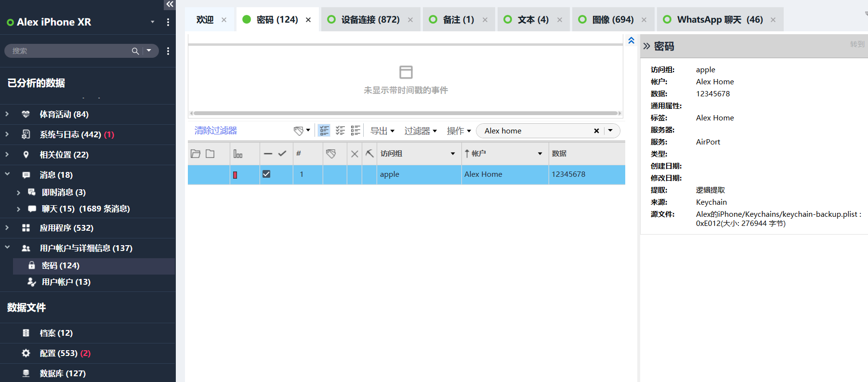Click the tag column header icon
868x382 pixels.
[331, 154]
